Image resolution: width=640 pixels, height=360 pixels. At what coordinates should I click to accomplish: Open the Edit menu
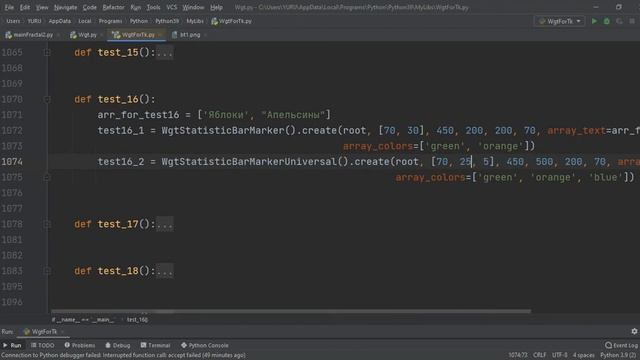click(x=25, y=7)
